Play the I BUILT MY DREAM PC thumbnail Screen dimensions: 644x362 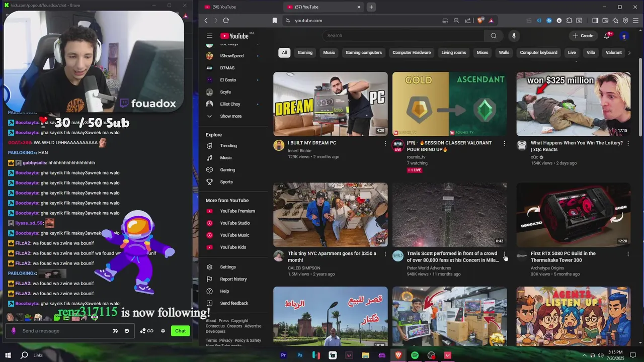[x=331, y=104]
